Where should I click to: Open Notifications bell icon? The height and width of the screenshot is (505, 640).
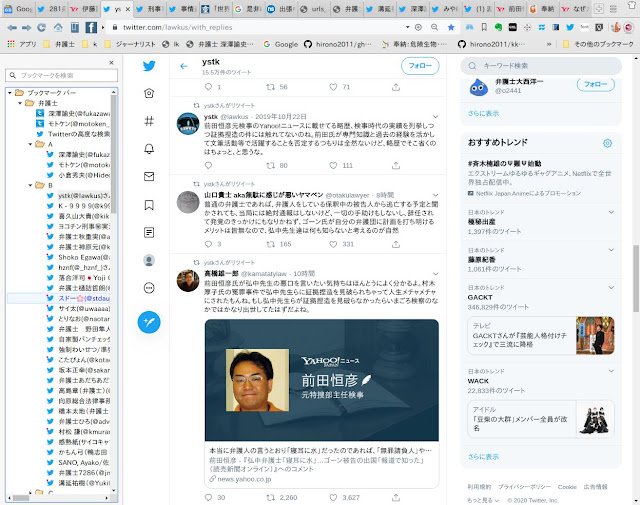point(149,149)
